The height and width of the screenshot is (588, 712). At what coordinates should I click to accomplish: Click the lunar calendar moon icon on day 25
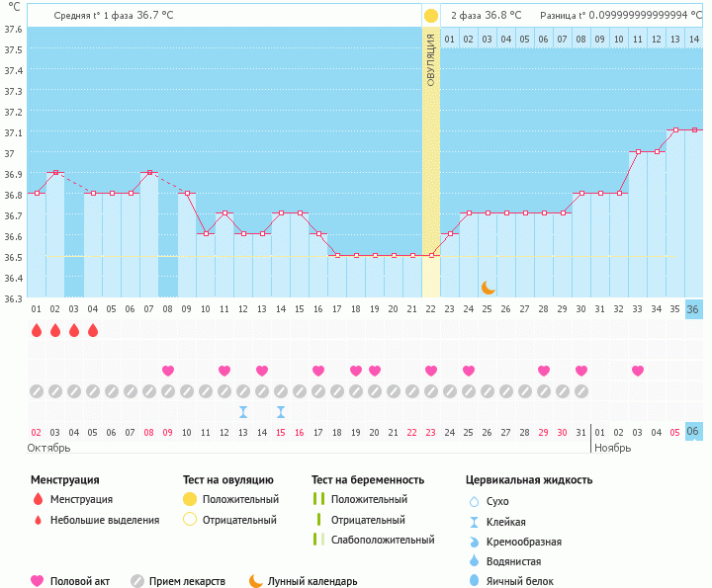[488, 288]
